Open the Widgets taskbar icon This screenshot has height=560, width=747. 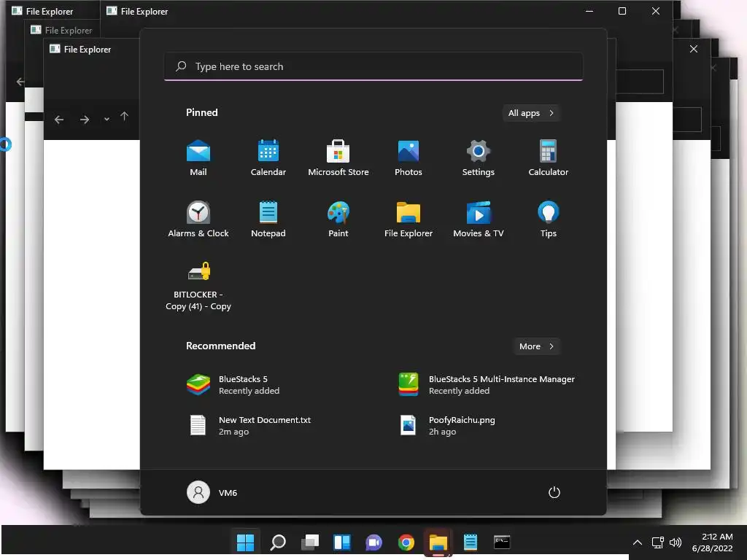pos(342,542)
